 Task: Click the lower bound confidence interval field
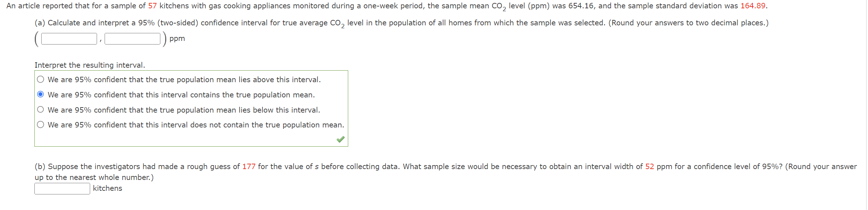coord(68,38)
